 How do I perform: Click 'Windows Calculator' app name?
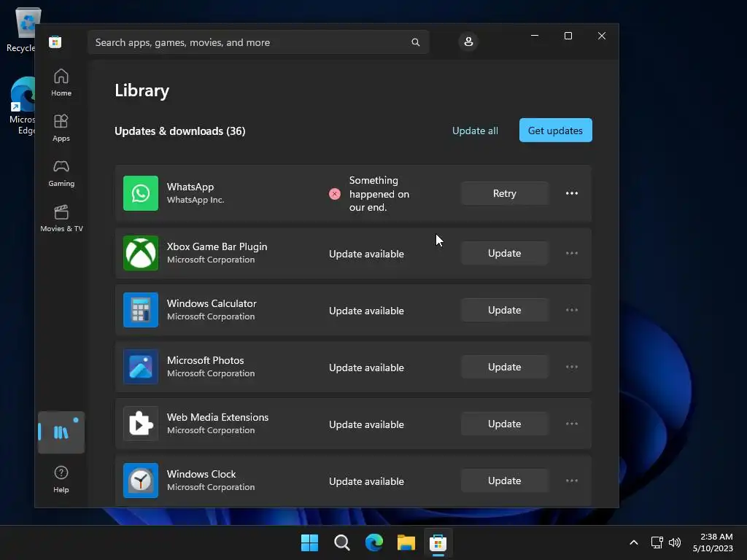point(212,303)
